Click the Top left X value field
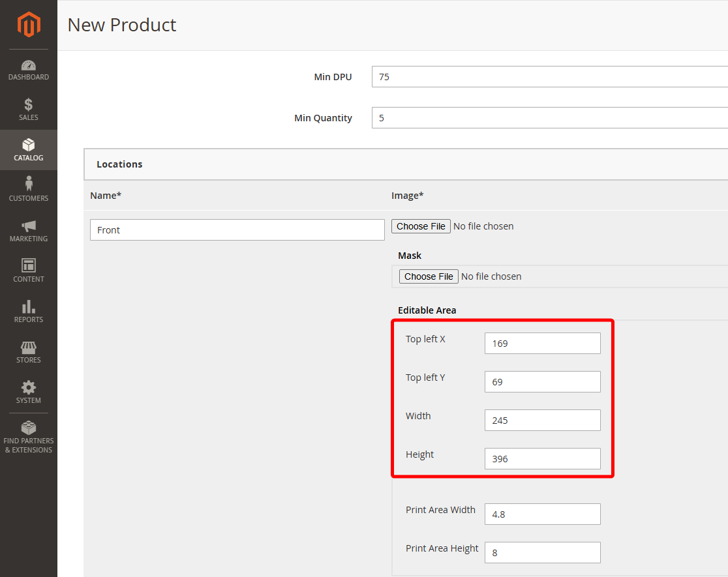 [542, 343]
